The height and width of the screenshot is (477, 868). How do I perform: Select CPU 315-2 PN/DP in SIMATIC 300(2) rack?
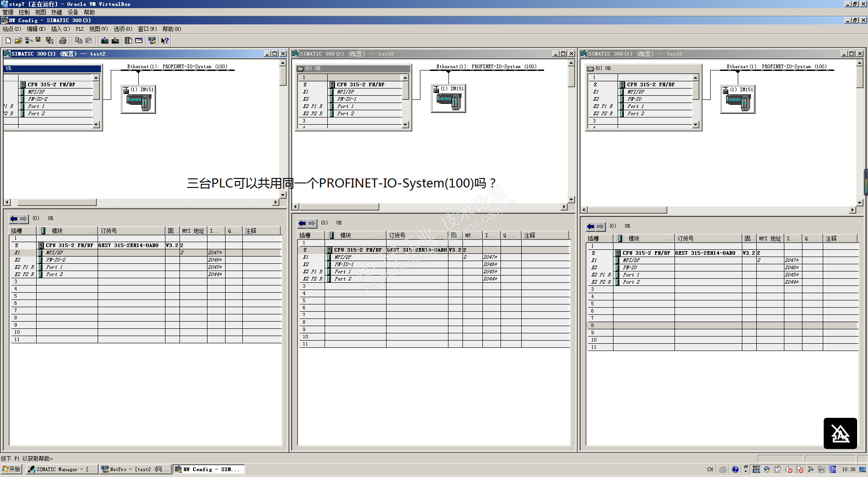[x=360, y=84]
